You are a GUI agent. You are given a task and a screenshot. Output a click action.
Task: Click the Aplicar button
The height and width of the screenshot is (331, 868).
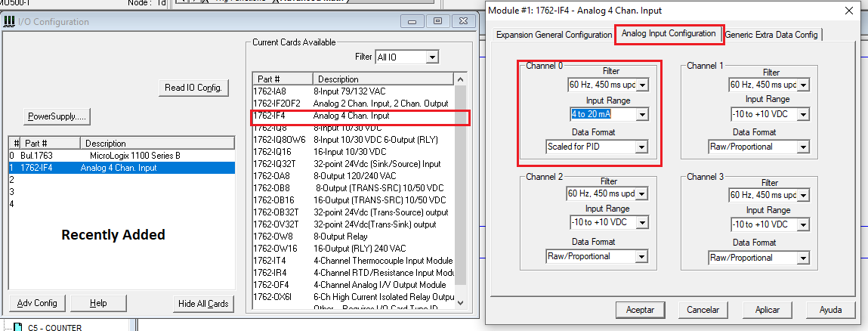coord(768,310)
